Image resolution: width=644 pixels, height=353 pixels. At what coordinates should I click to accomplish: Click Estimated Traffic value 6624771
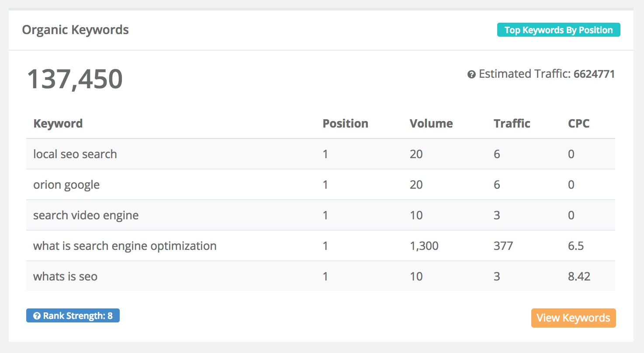pyautogui.click(x=594, y=74)
